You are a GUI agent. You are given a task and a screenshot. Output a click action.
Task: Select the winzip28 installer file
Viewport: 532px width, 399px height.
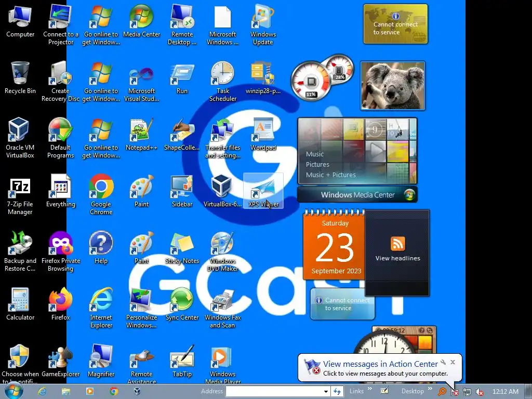pos(263,78)
